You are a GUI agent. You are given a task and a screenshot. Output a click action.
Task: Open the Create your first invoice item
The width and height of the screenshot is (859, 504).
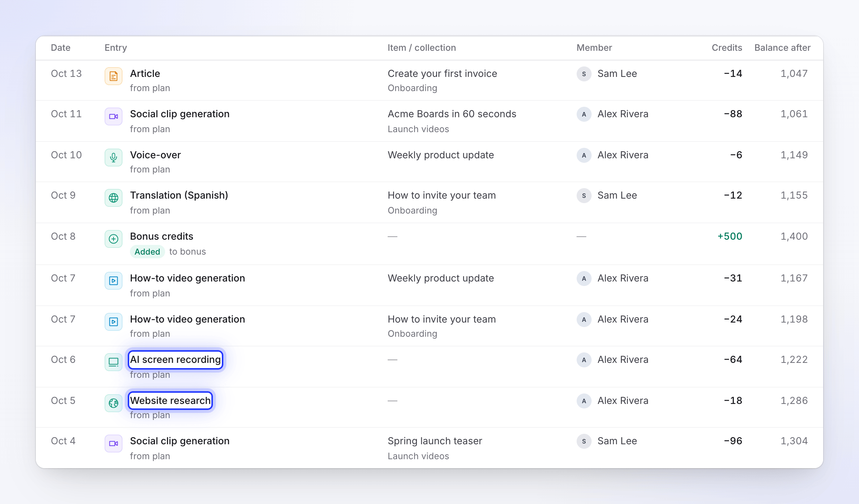click(x=442, y=74)
